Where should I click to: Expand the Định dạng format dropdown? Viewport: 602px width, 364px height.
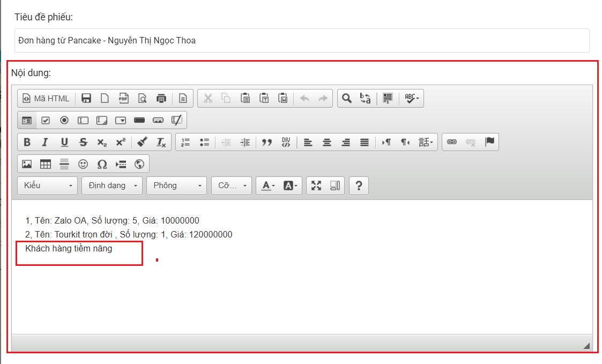[x=112, y=185]
